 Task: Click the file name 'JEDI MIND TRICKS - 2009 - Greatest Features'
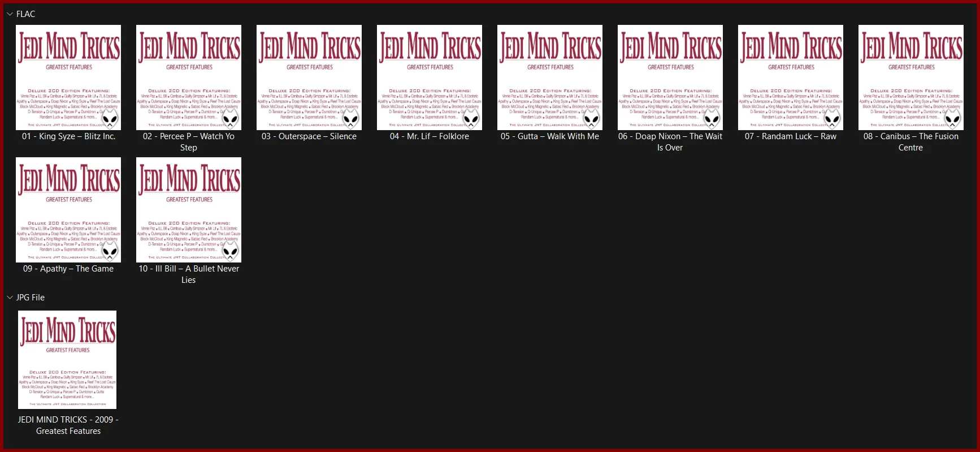(x=68, y=425)
